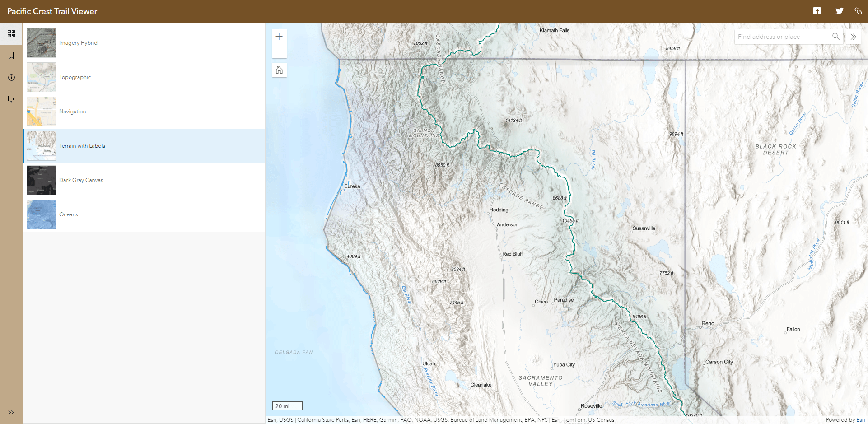Open the bookmarks panel icon

tap(11, 56)
